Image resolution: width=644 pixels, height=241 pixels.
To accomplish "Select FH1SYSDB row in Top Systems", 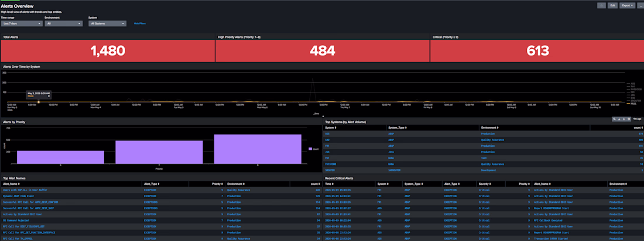I will pyautogui.click(x=484, y=164).
